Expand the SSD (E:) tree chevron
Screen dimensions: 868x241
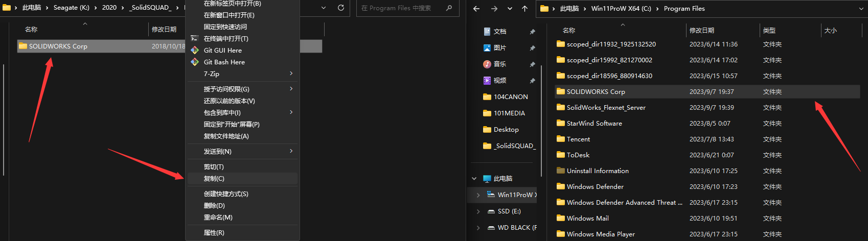[478, 211]
